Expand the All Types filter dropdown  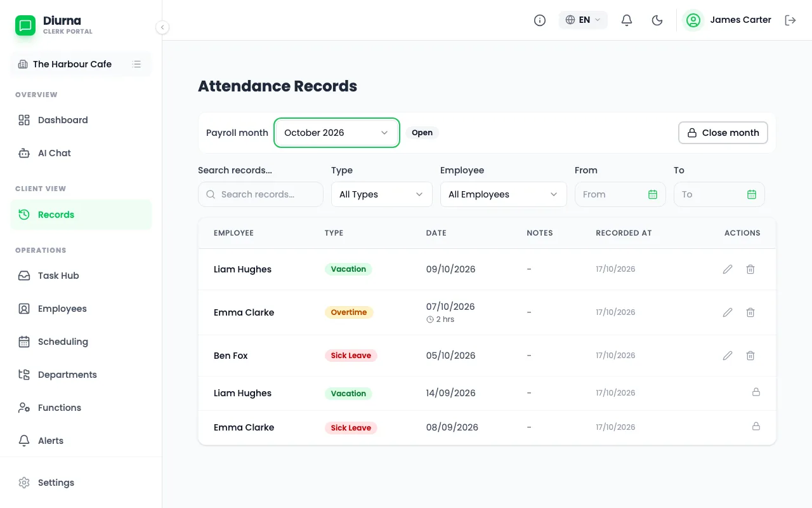tap(382, 194)
